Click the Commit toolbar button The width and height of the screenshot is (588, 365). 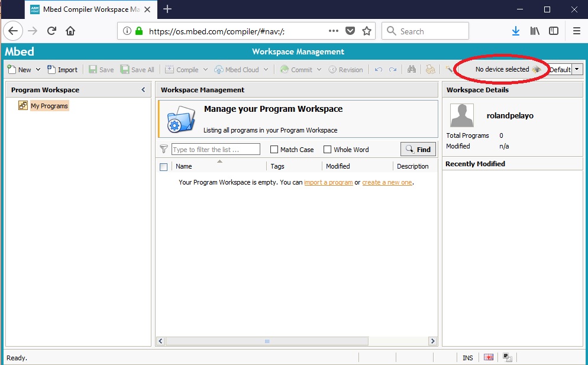point(296,69)
